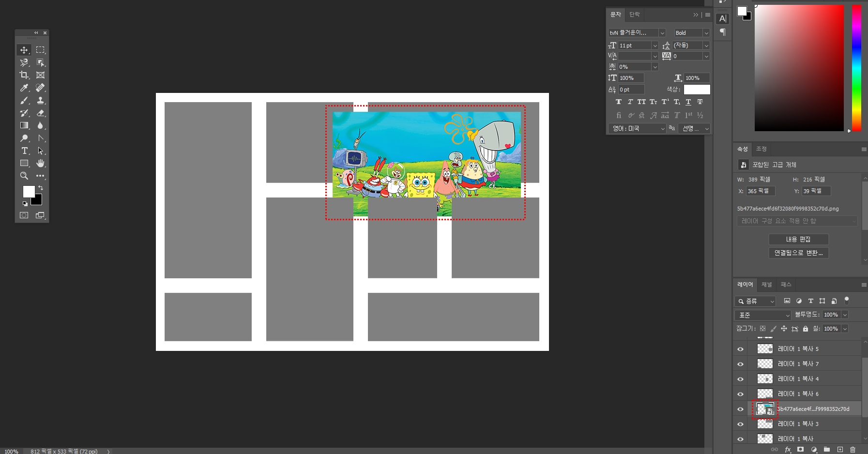Image resolution: width=868 pixels, height=454 pixels.
Task: Hide layer 레이어 1 복사 5
Action: tap(740, 349)
